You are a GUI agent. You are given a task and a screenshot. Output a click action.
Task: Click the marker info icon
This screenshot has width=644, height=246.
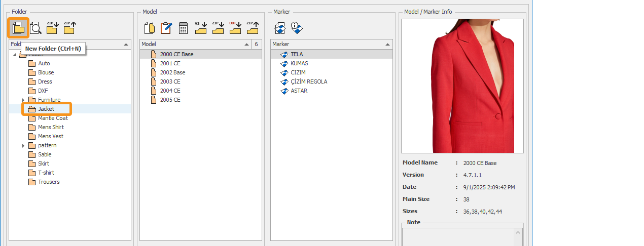click(297, 28)
